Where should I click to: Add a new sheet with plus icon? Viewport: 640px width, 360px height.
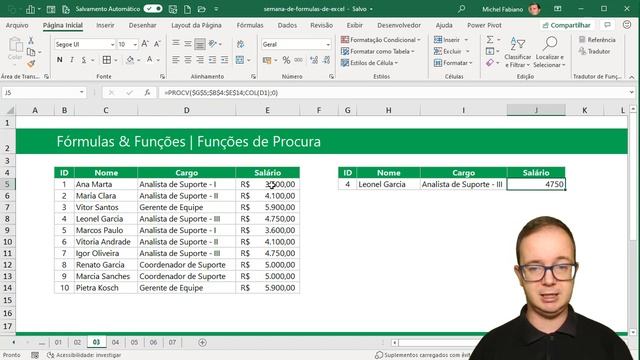tap(202, 342)
